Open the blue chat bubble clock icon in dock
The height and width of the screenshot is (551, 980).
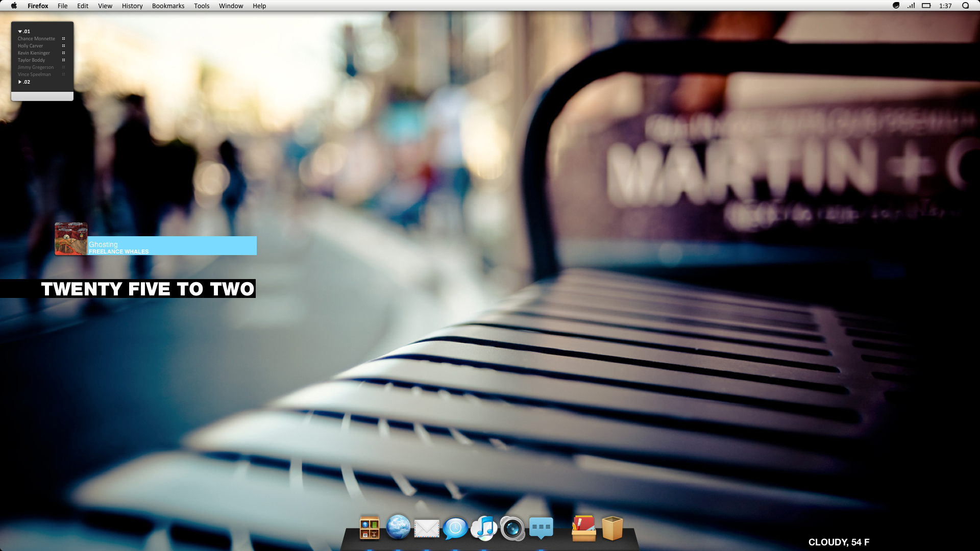click(x=455, y=529)
